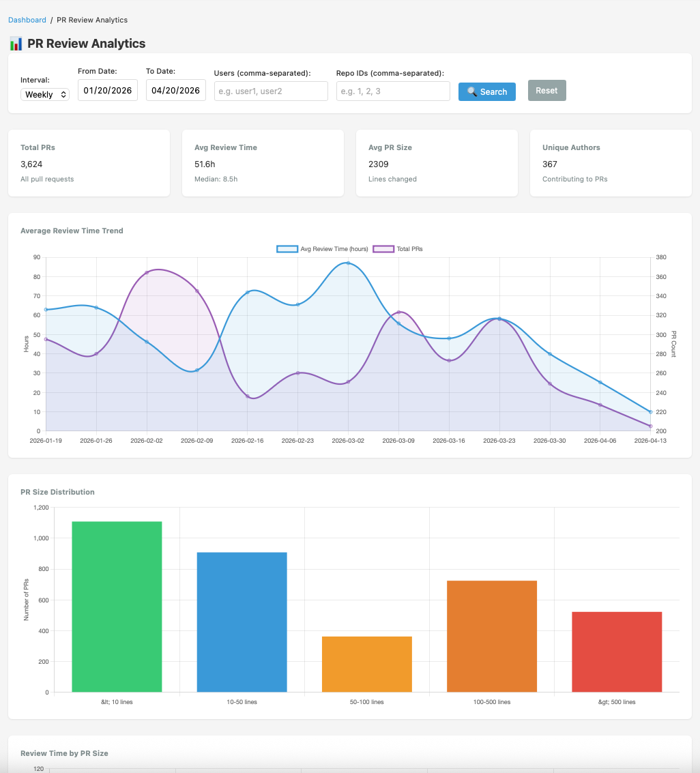This screenshot has height=773, width=700.
Task: Click Review Time by PR Size heading
Action: pyautogui.click(x=64, y=753)
